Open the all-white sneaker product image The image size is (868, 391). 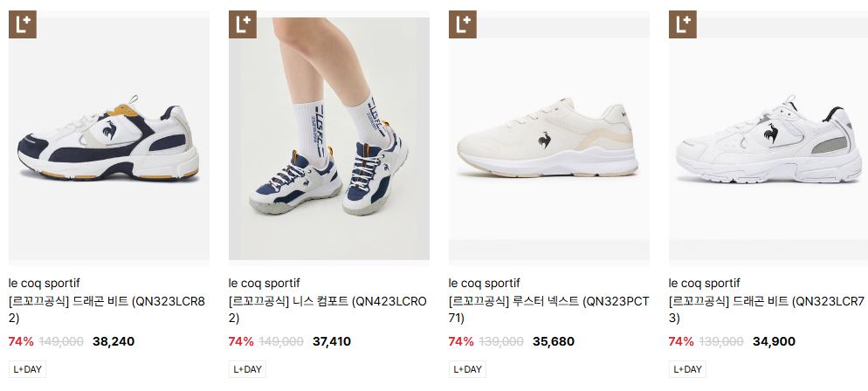tap(768, 138)
